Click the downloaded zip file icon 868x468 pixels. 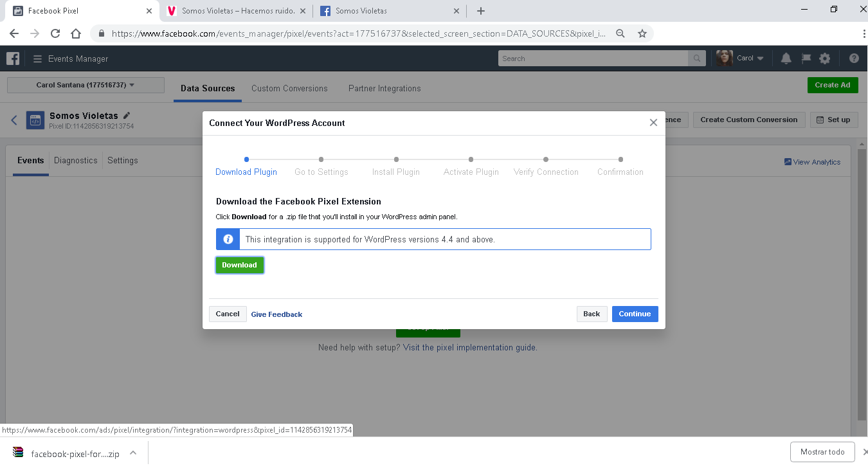18,453
